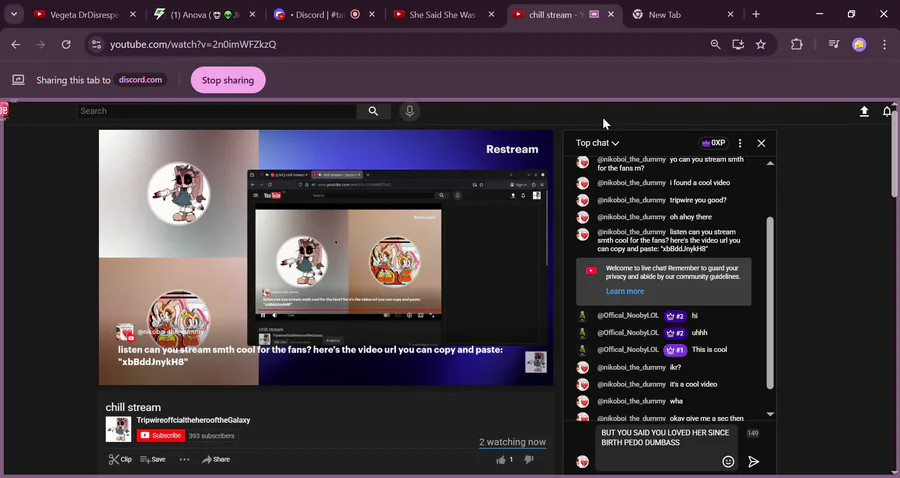
Task: Click the YouTube search magnifier button
Action: point(373,111)
